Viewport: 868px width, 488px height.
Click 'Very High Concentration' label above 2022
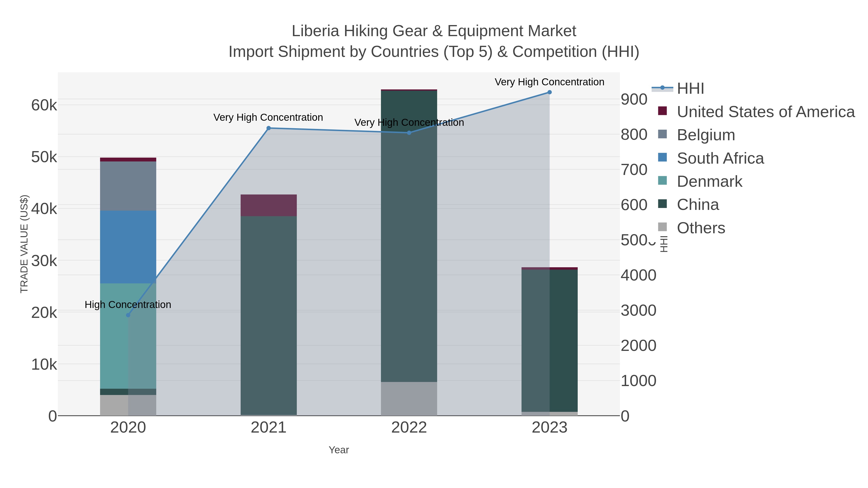[409, 123]
